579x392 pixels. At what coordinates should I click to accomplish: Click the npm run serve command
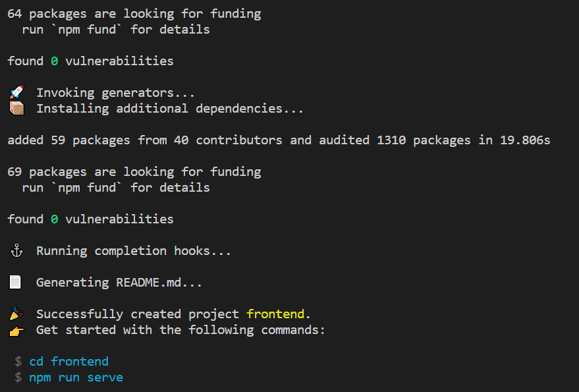pyautogui.click(x=76, y=378)
